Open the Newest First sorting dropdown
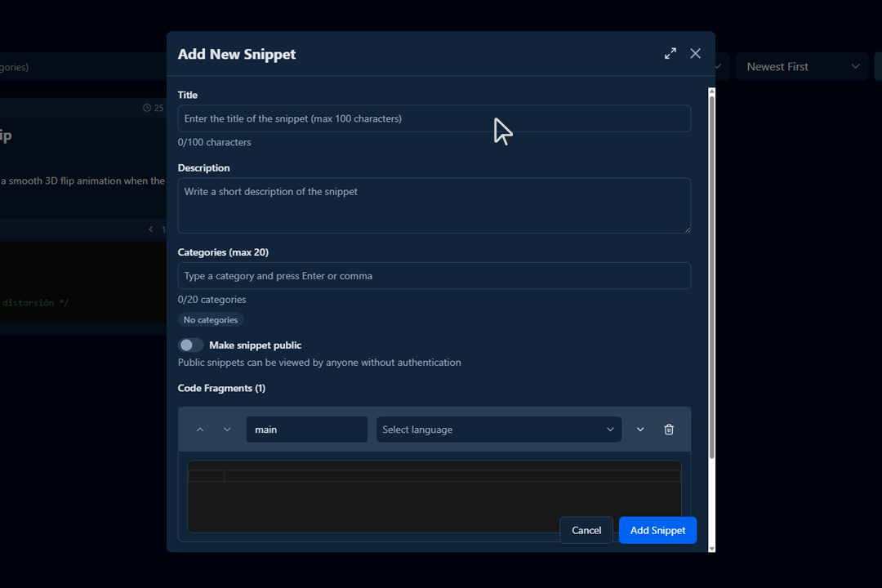Screen dimensions: 882x588 click(801, 66)
